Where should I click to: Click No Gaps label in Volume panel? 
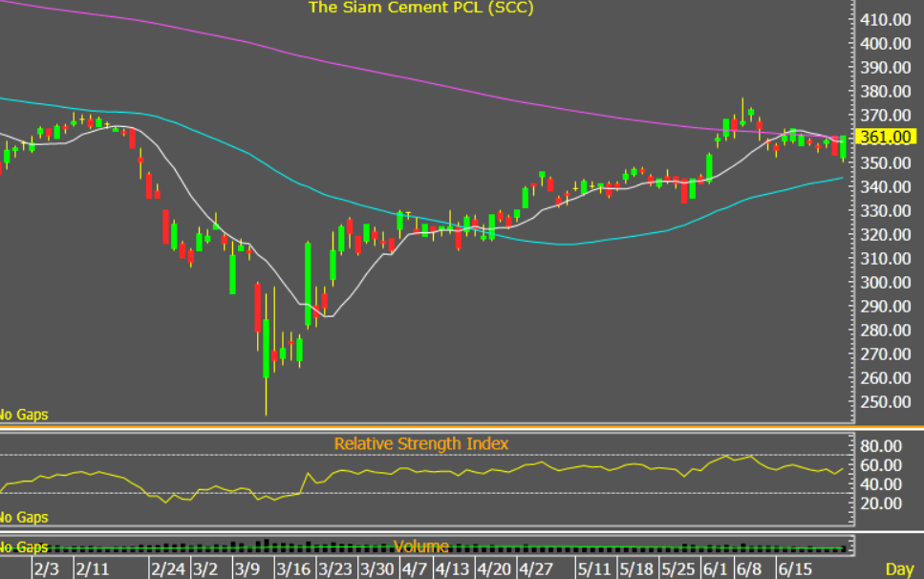(24, 547)
